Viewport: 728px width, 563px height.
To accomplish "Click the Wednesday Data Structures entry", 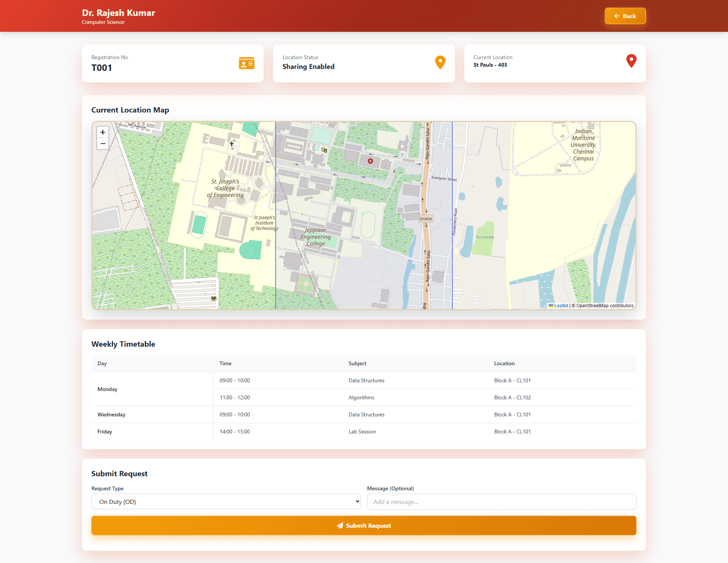I will coord(366,414).
